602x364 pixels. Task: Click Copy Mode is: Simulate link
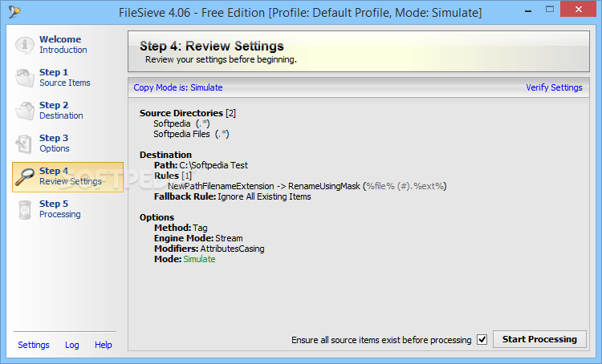pyautogui.click(x=178, y=87)
